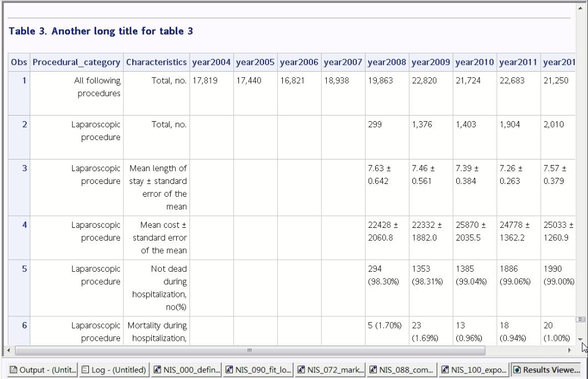588x379 pixels.
Task: Select the year2007 column header
Action: pos(343,62)
